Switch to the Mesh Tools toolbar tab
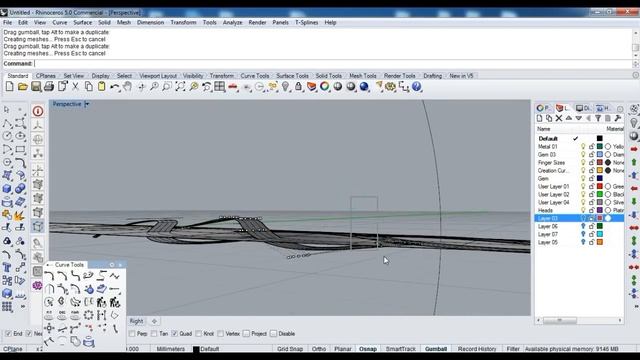Image resolution: width=640 pixels, height=360 pixels. 362,76
